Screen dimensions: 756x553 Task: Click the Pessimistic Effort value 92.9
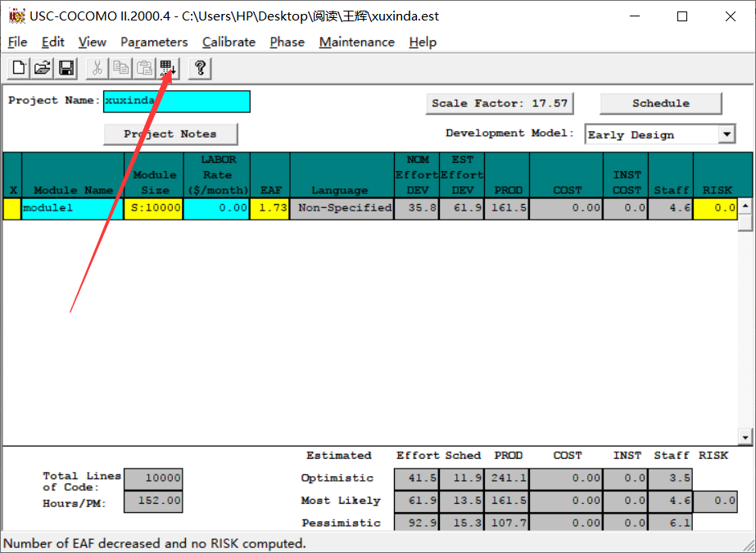tap(417, 522)
